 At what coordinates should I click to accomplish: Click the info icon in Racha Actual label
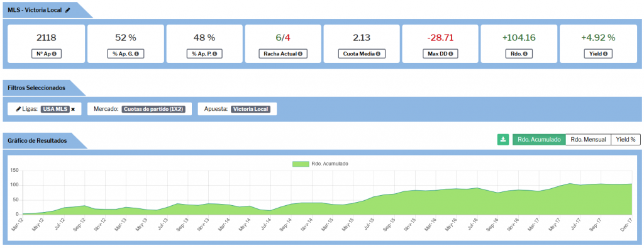[300, 54]
